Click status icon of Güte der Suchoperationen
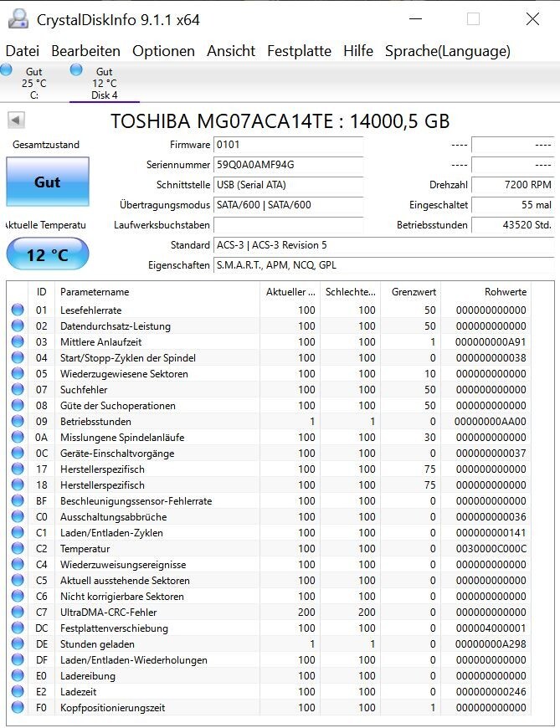The width and height of the screenshot is (560, 728). [18, 405]
